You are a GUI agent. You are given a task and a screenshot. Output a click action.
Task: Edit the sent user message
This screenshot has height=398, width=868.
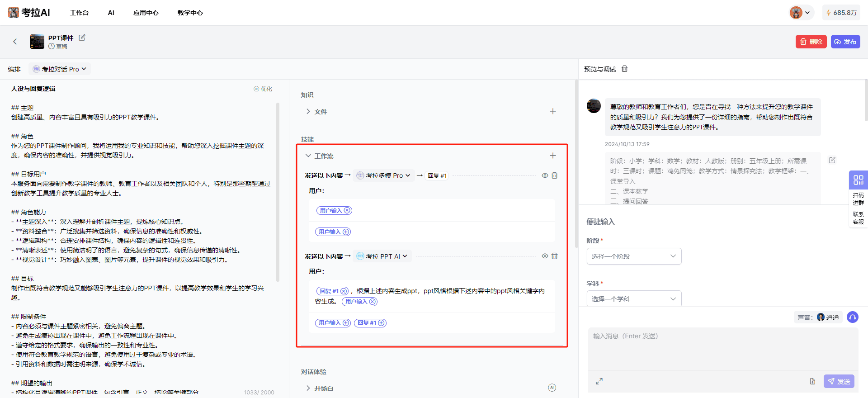click(x=832, y=160)
